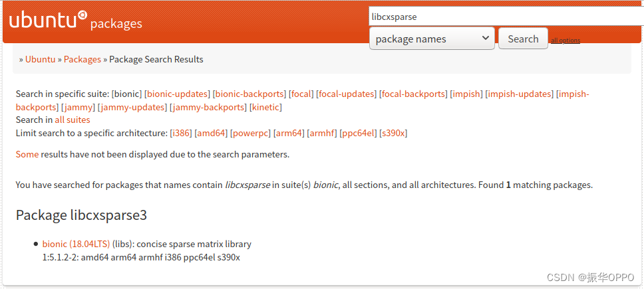This screenshot has width=644, height=289.
Task: Search in impish-backports suite
Action: (x=573, y=94)
